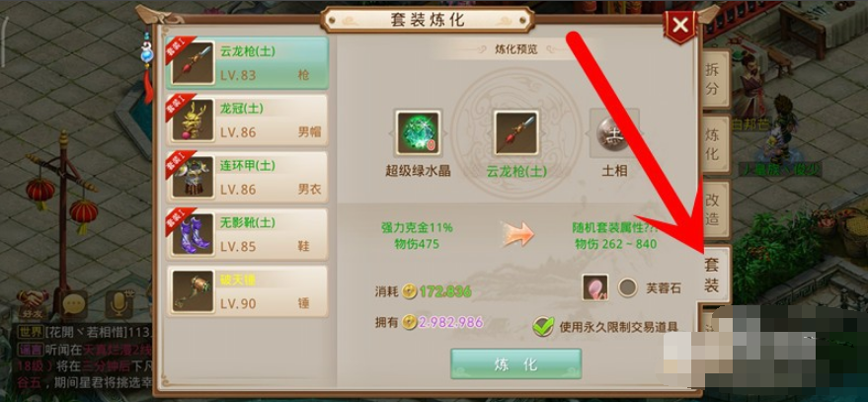
Task: Select the 云龙枪(土) spear item icon
Action: click(193, 62)
